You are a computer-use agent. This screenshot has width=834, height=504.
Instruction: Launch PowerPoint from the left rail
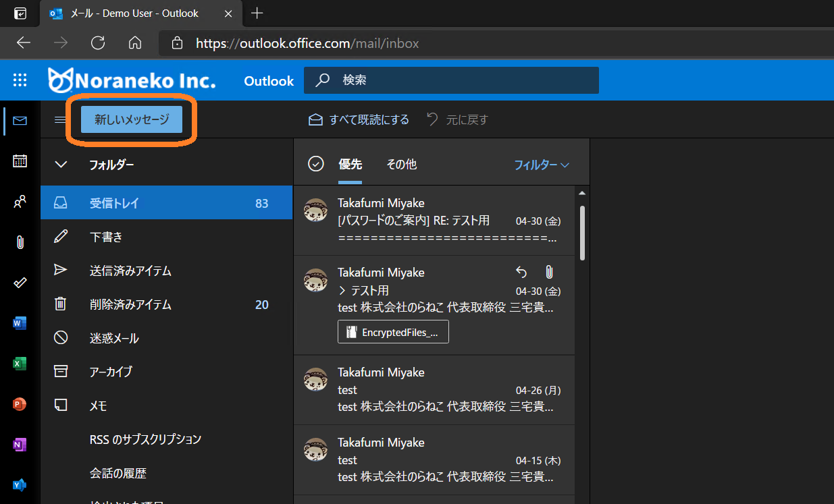tap(20, 404)
